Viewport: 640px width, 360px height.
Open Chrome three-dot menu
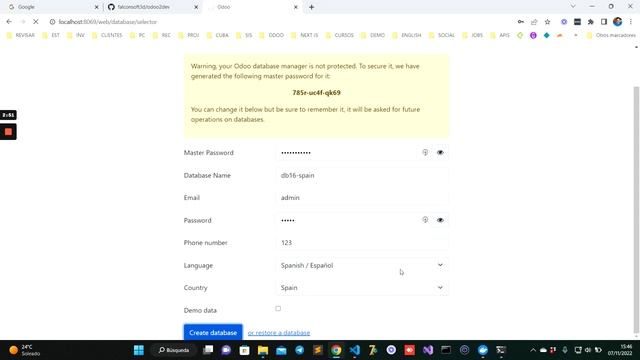click(x=631, y=22)
